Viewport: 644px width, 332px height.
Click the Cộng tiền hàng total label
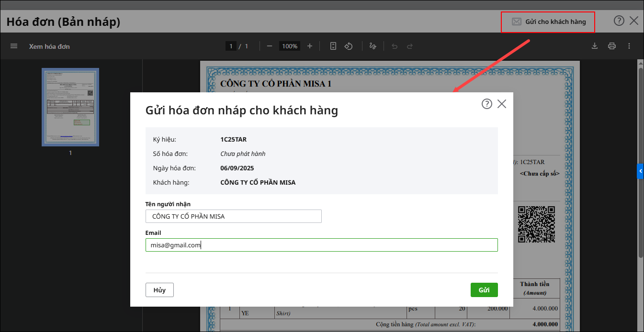(x=426, y=325)
